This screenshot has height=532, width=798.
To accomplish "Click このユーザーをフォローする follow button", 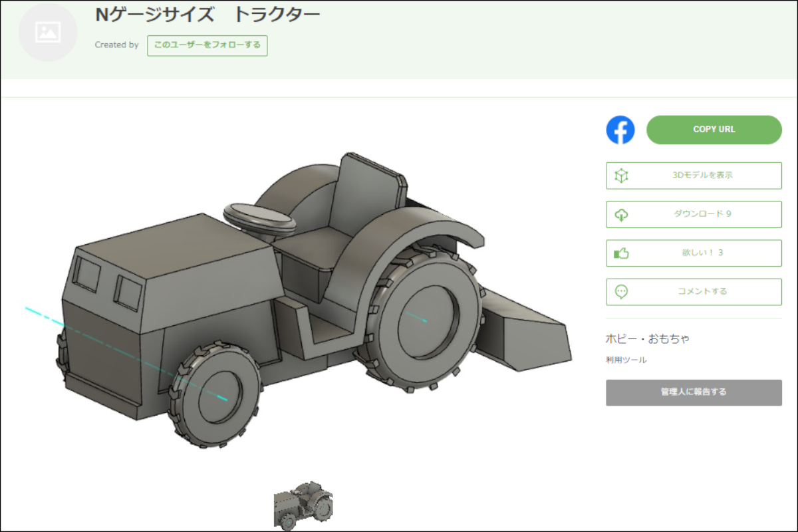I will point(207,45).
